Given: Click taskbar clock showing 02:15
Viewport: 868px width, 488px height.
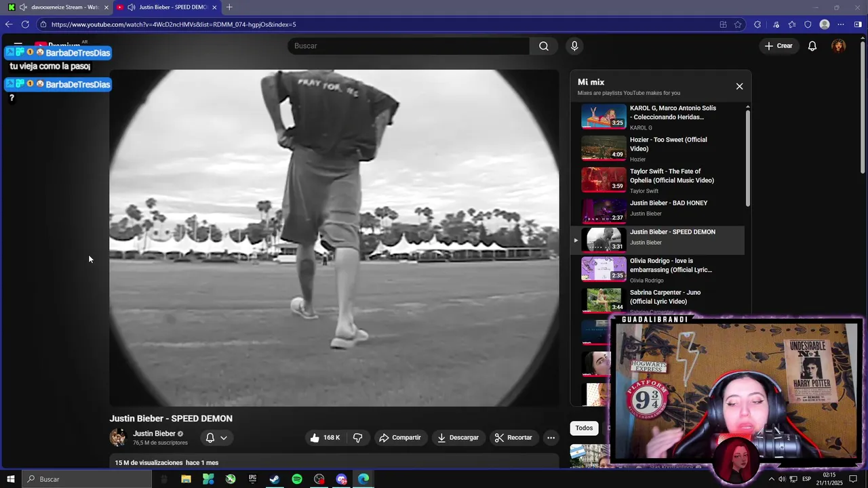Looking at the screenshot, I should coord(829,479).
